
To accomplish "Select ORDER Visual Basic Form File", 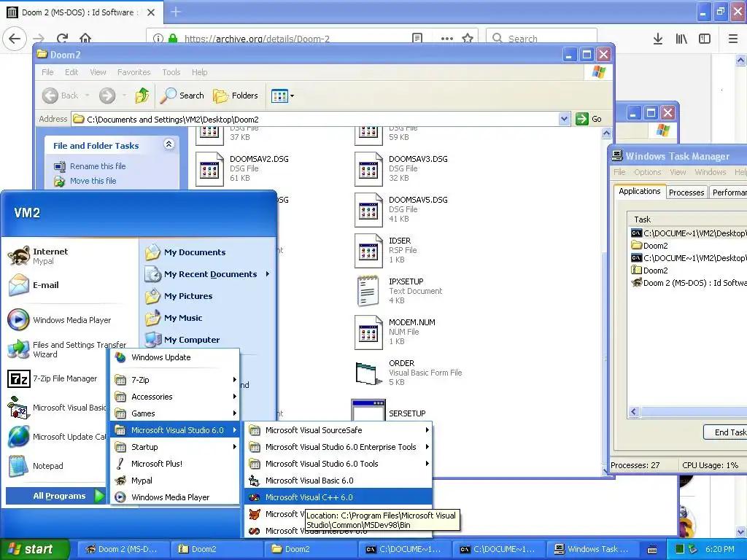I will pyautogui.click(x=409, y=373).
